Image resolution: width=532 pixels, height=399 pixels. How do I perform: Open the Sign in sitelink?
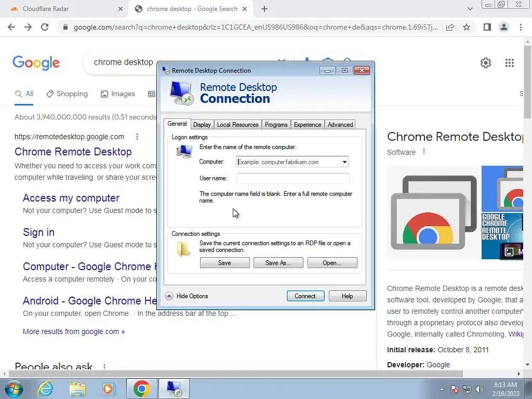point(38,232)
